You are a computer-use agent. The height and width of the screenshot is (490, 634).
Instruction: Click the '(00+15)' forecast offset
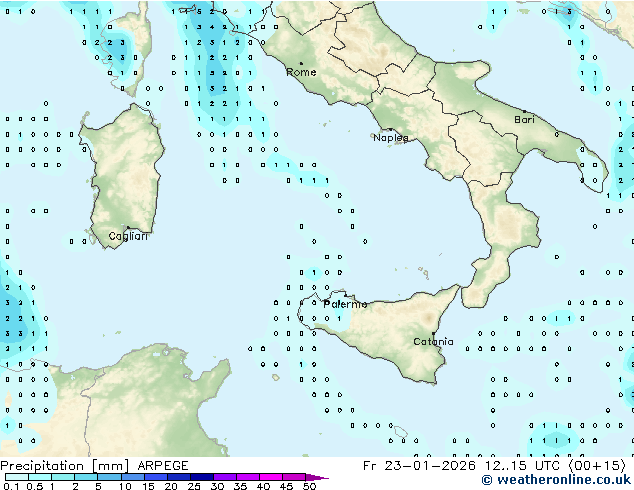pyautogui.click(x=597, y=466)
